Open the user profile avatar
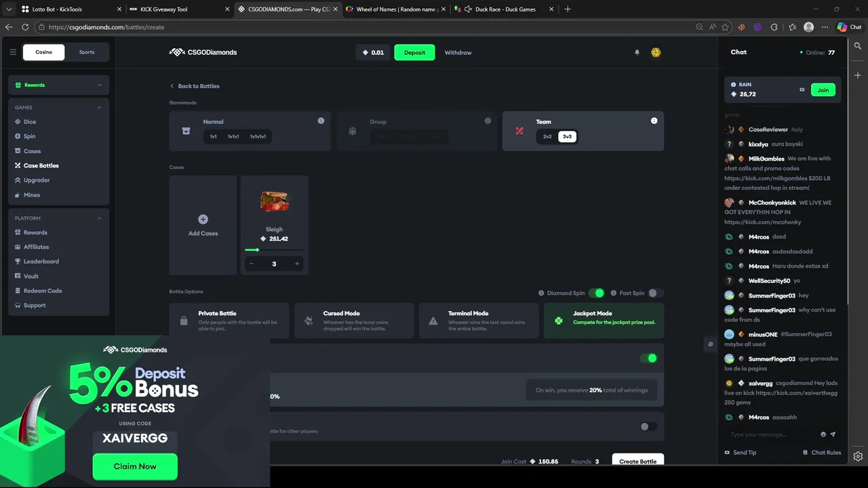Image resolution: width=868 pixels, height=488 pixels. [656, 52]
